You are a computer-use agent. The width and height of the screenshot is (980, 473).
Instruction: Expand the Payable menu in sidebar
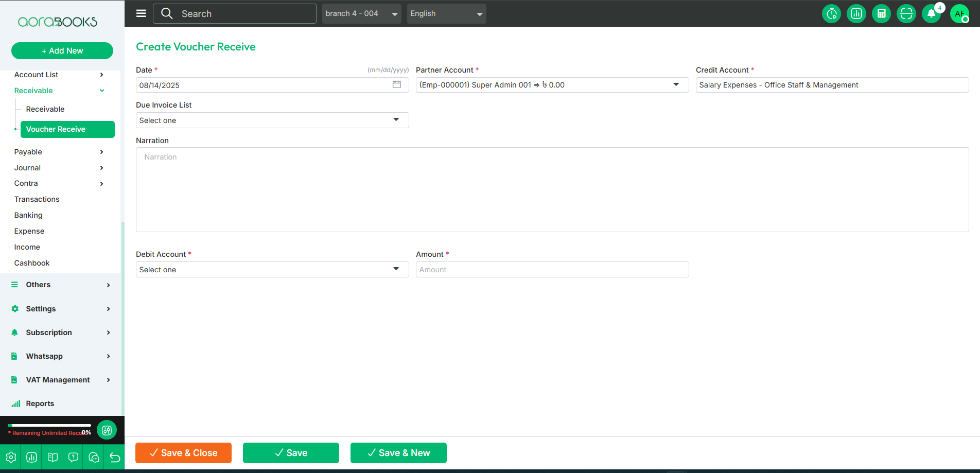coord(59,152)
